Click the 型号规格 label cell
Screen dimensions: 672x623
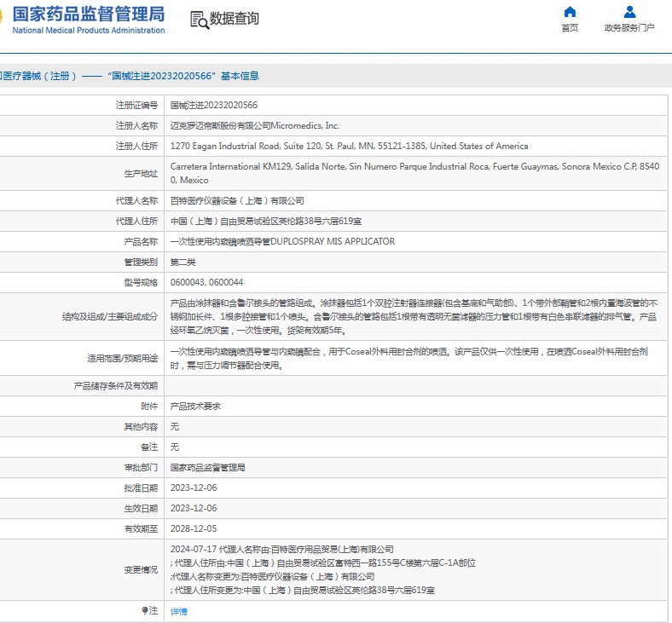(x=141, y=283)
